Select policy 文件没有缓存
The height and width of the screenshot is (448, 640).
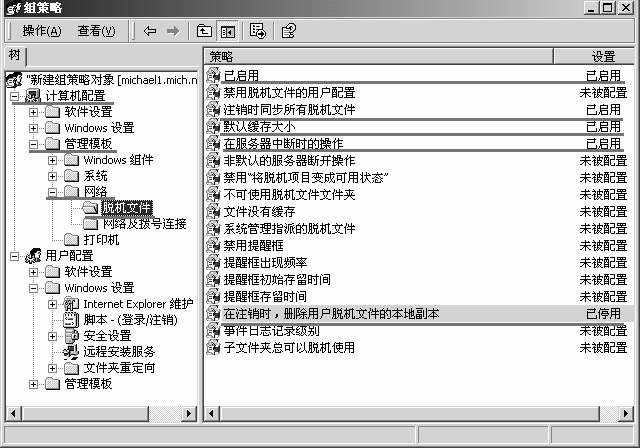(259, 212)
